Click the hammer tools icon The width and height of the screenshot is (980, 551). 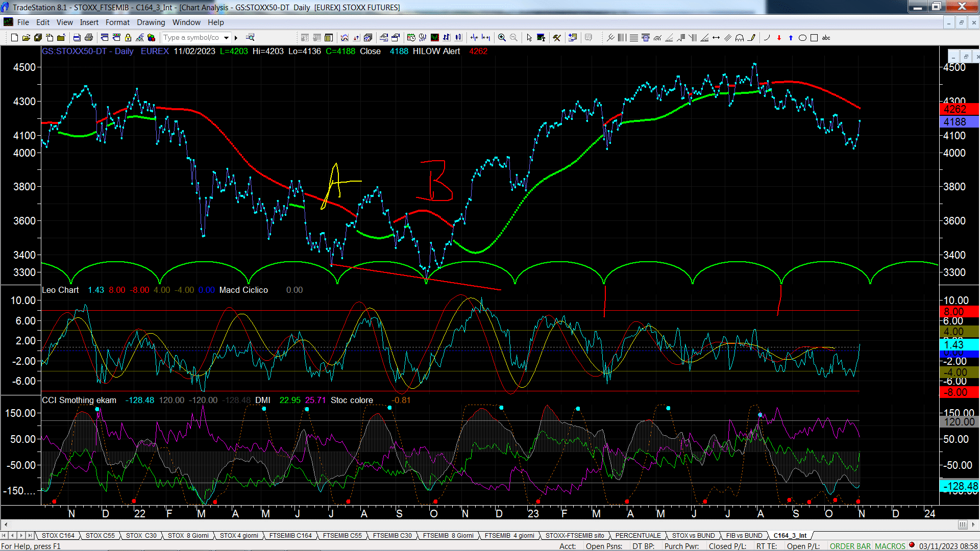557,38
